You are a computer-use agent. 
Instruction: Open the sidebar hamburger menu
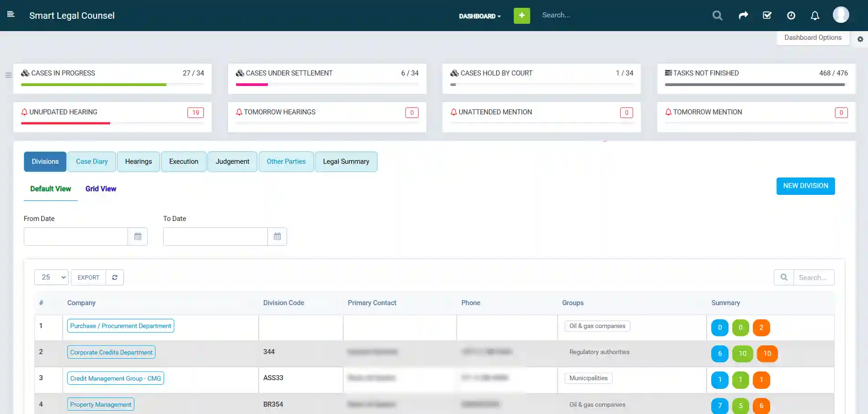tap(11, 14)
